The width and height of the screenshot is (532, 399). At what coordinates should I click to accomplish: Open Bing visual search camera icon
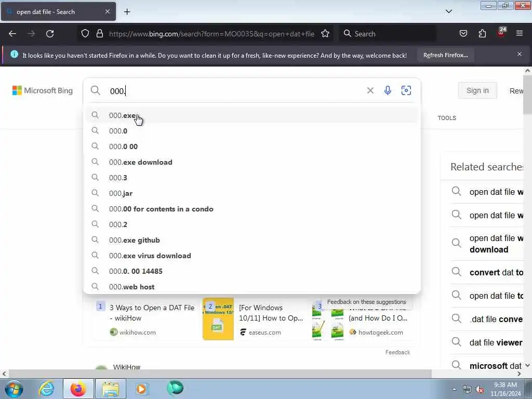coord(406,90)
